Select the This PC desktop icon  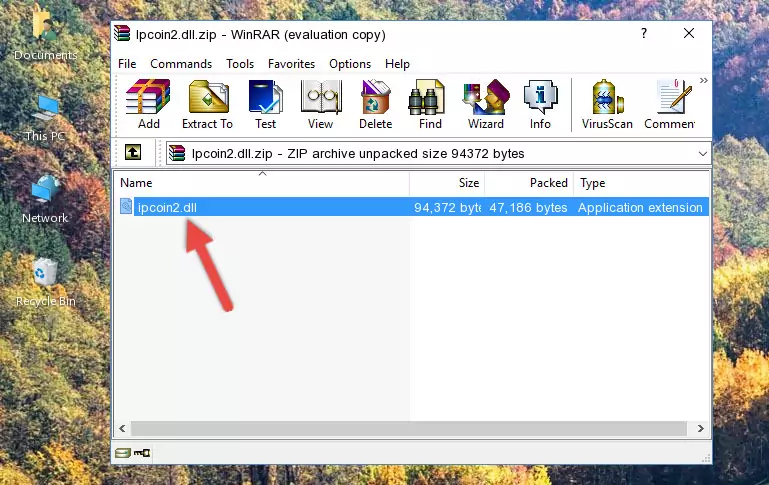tap(45, 118)
